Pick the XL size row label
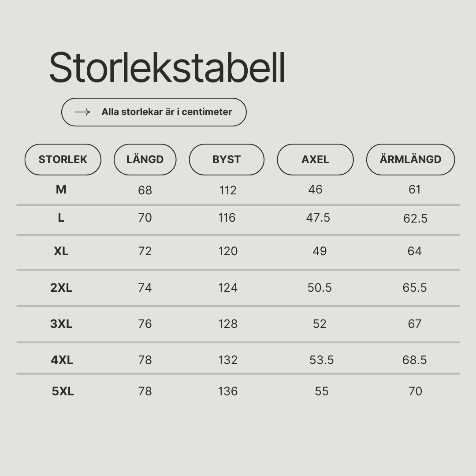The width and height of the screenshot is (476, 476). pyautogui.click(x=61, y=251)
